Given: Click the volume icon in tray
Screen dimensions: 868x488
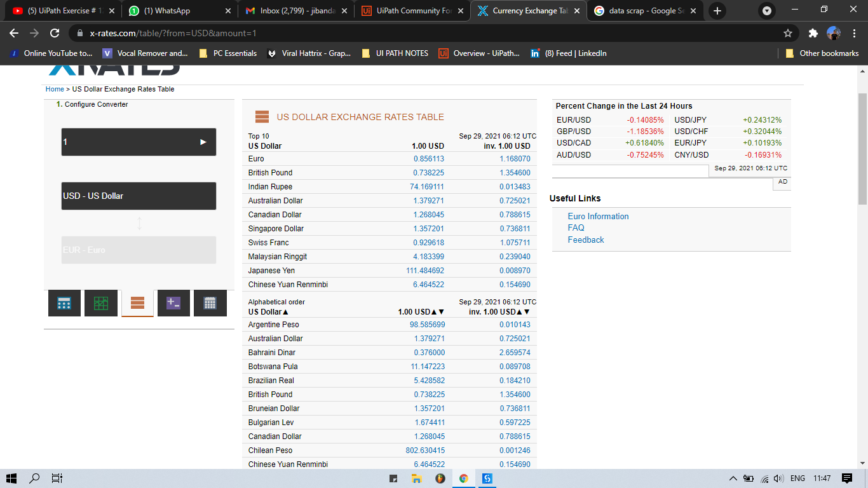Looking at the screenshot, I should coord(778,478).
